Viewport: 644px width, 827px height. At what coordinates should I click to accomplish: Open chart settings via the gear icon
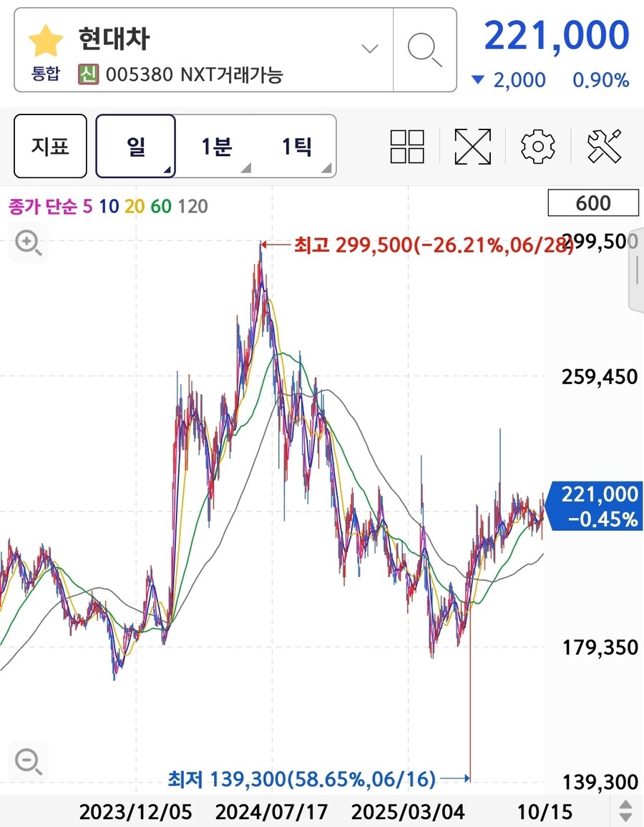pyautogui.click(x=537, y=146)
